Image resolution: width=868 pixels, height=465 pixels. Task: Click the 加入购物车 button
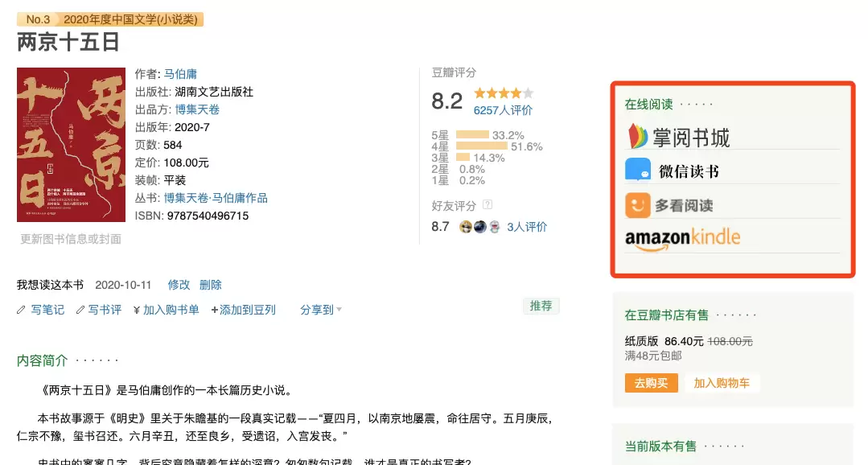pos(722,383)
